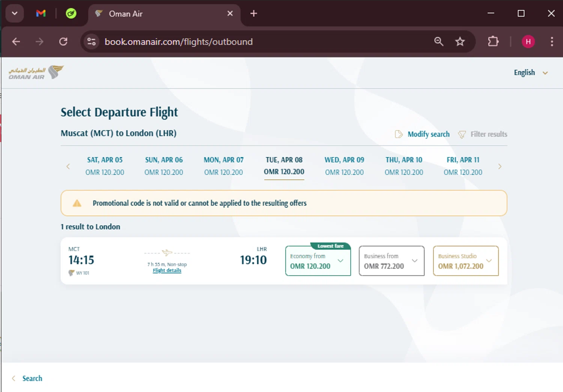Click the 14:15 departure time
The height and width of the screenshot is (392, 563).
[x=81, y=260]
